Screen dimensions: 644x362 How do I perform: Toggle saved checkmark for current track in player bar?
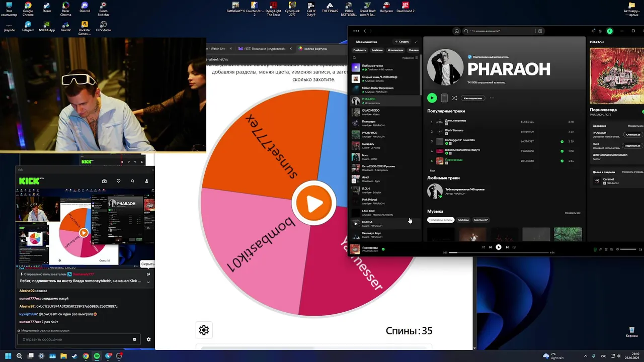coord(383,249)
